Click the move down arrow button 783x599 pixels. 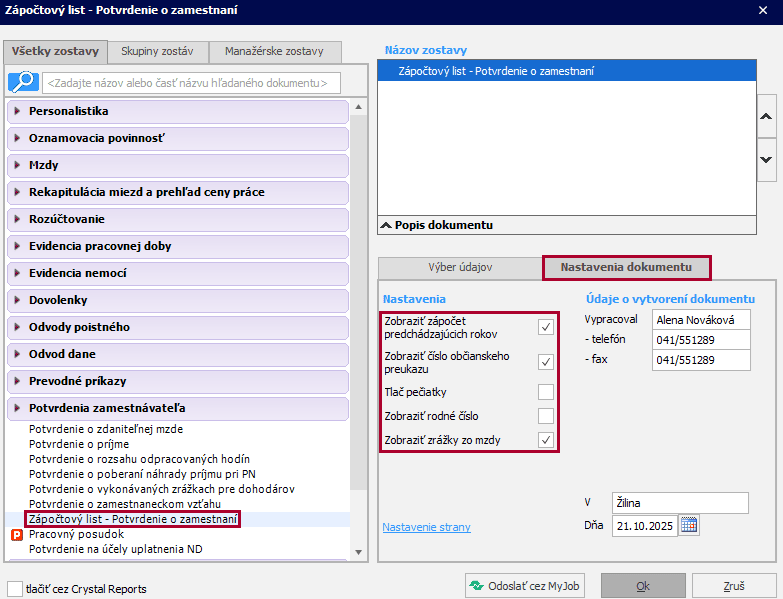click(766, 159)
